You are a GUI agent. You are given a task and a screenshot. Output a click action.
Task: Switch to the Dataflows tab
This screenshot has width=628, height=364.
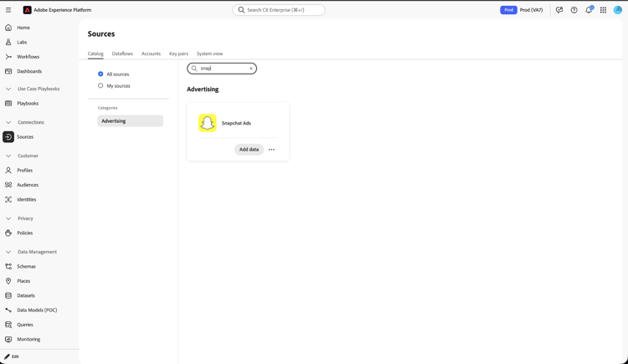pyautogui.click(x=122, y=54)
